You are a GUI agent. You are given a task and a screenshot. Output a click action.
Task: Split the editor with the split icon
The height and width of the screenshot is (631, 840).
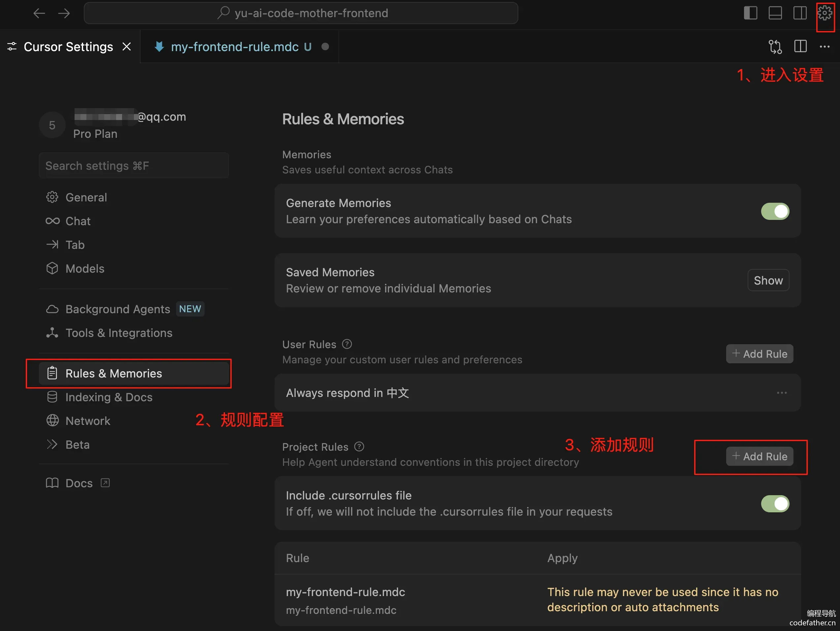(x=800, y=47)
